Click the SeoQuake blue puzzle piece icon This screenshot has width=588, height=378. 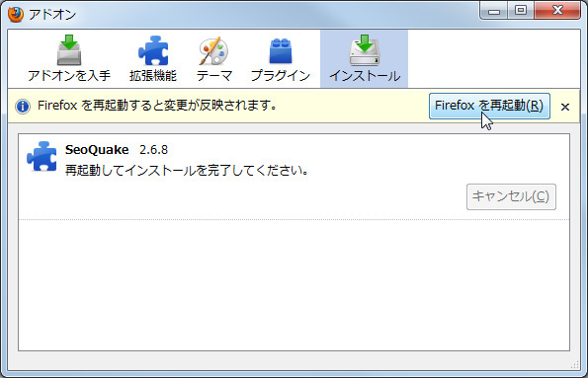coord(42,156)
